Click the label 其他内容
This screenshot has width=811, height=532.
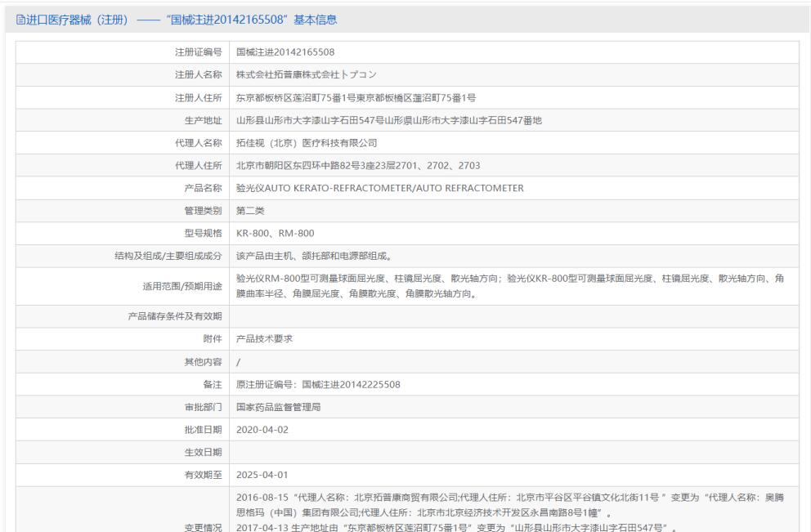pyautogui.click(x=203, y=362)
